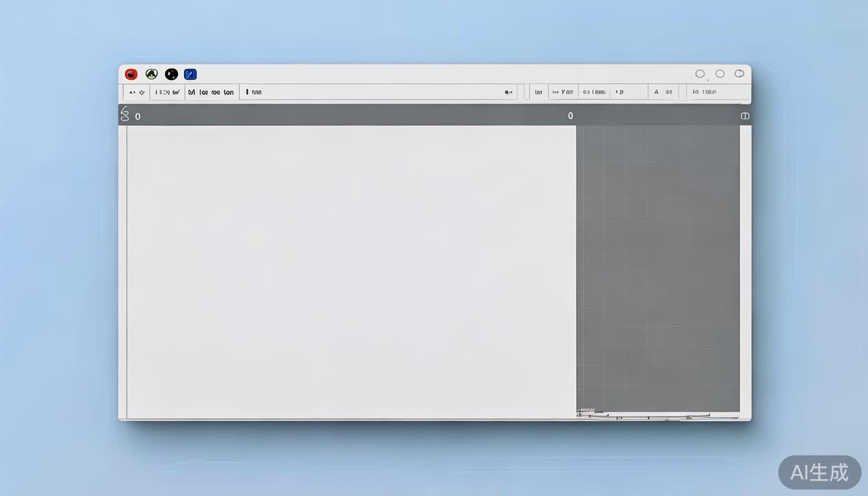Toggle the split-view icon on dark bar
Image resolution: width=868 pixels, height=496 pixels.
[745, 116]
